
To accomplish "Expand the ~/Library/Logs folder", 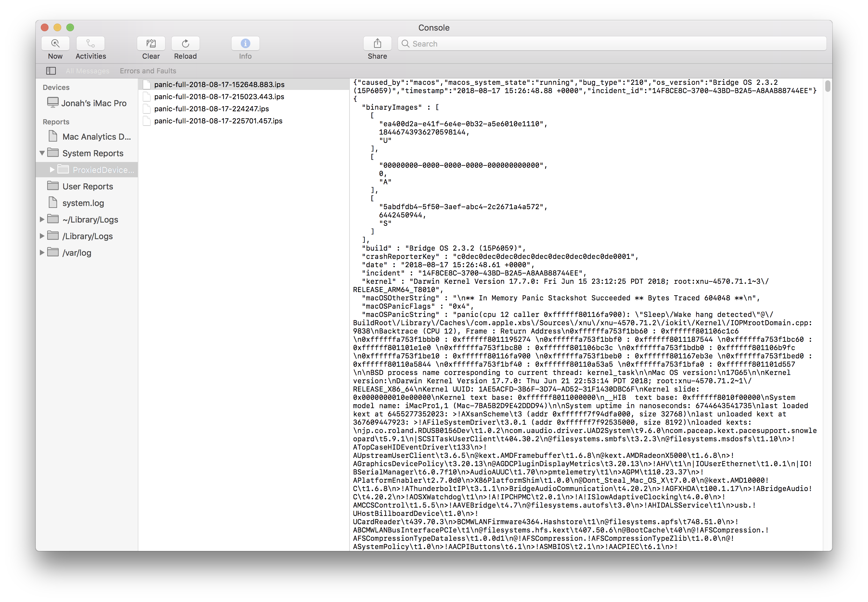I will click(42, 219).
